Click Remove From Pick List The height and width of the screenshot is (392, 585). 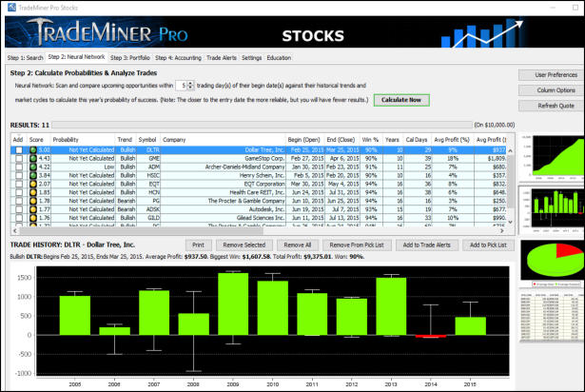[x=357, y=245]
